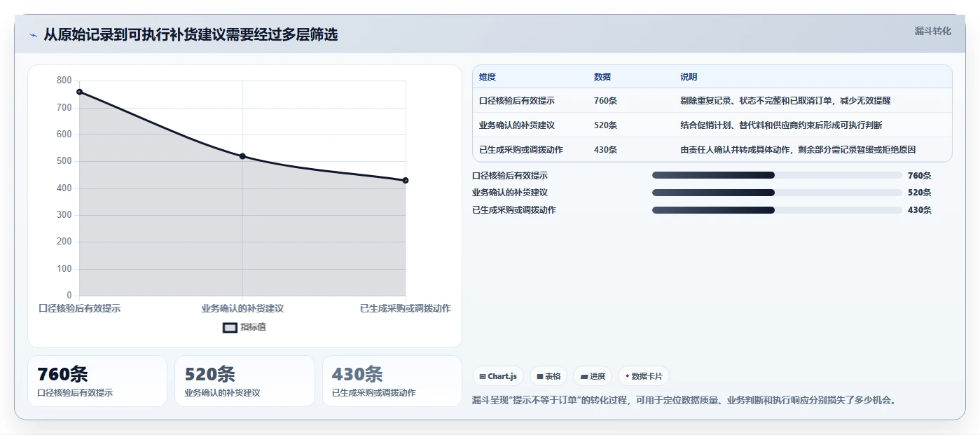Toggle the 指标值 legend swatch in chart
Viewport: 980px width, 435px height.
230,327
